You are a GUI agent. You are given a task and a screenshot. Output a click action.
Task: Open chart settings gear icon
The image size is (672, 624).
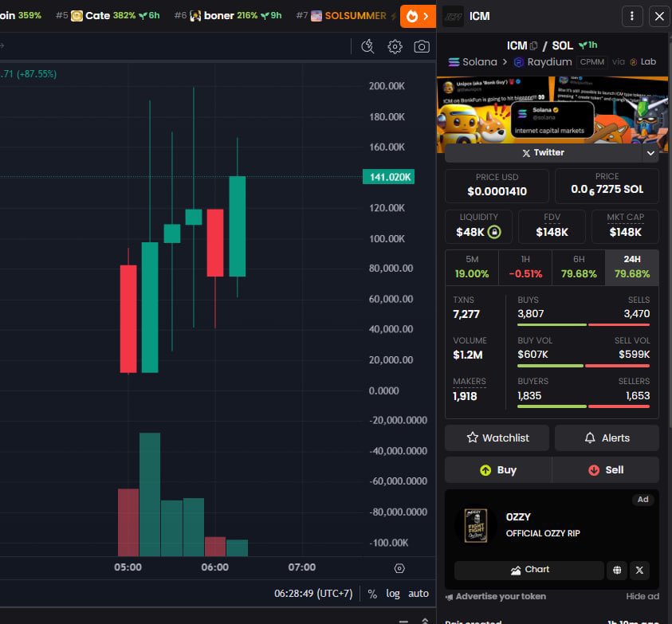point(395,46)
